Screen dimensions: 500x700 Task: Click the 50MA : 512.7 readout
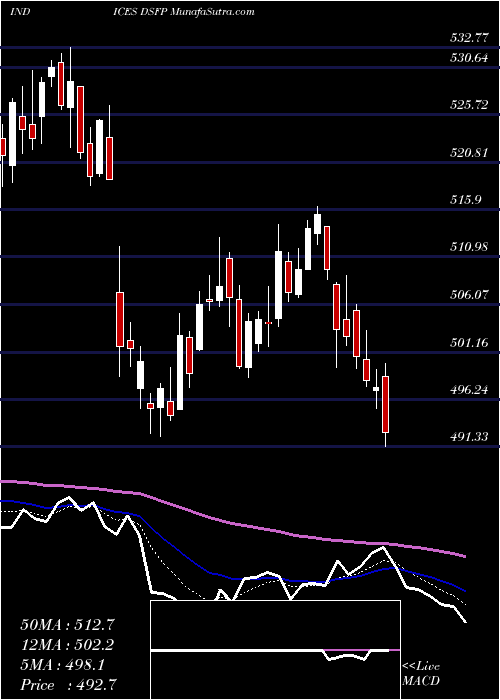[67, 625]
